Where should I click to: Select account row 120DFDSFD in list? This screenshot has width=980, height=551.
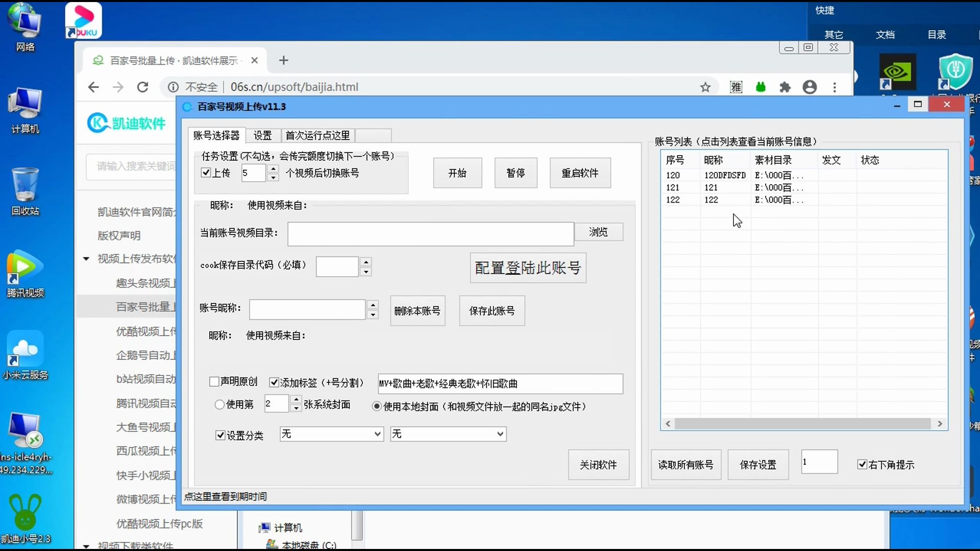point(804,175)
